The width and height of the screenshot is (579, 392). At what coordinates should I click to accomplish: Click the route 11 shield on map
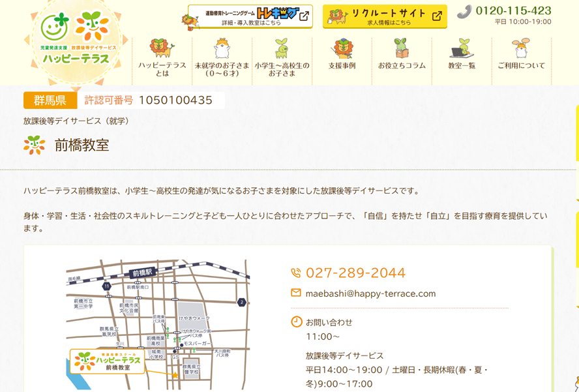tap(107, 286)
